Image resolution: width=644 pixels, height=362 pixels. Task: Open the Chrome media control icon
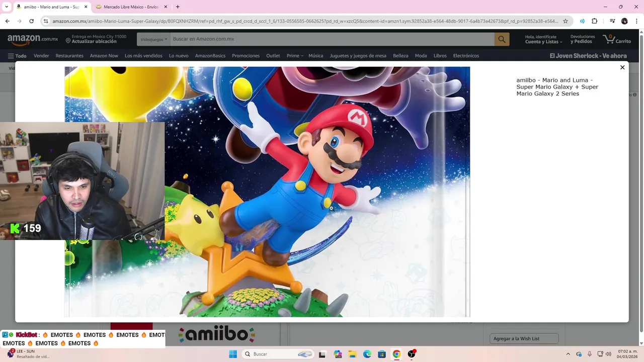tap(612, 21)
